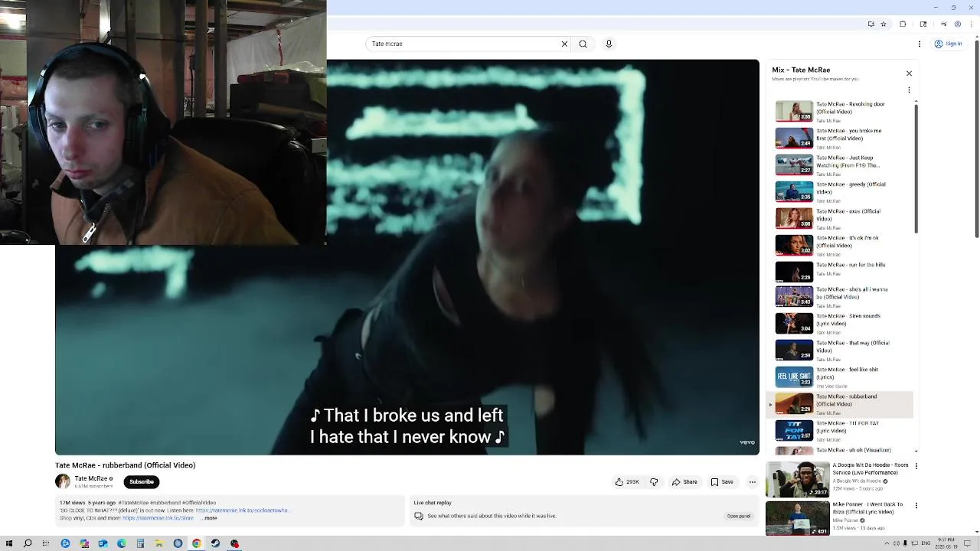Open the Chrome profile avatar icon
Screen dimensions: 980x551
[x=958, y=24]
